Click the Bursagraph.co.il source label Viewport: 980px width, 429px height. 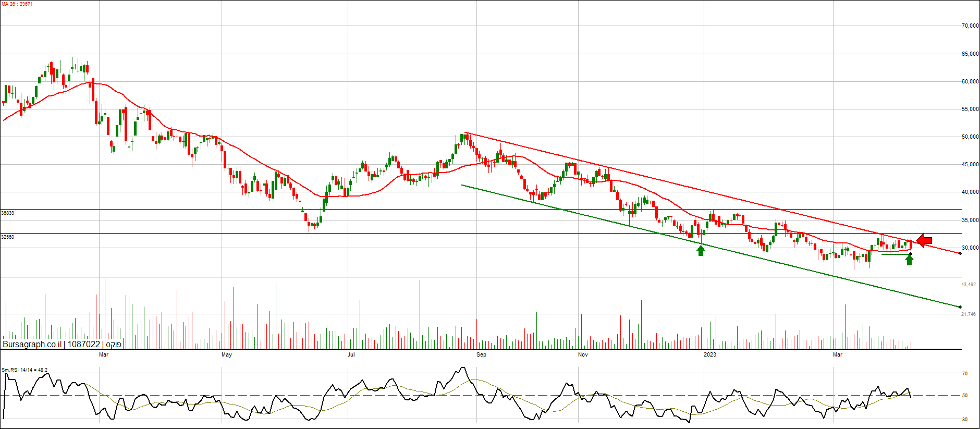coord(32,344)
